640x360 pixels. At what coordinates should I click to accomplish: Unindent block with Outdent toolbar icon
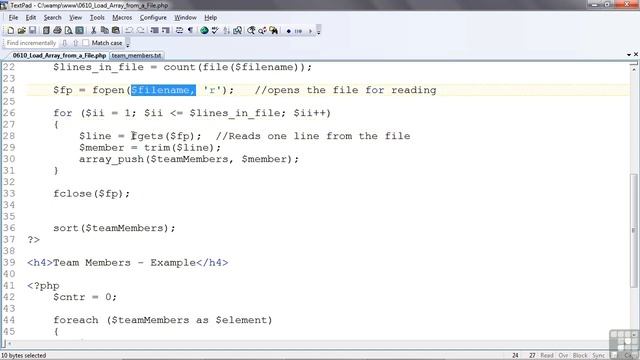pos(165,31)
